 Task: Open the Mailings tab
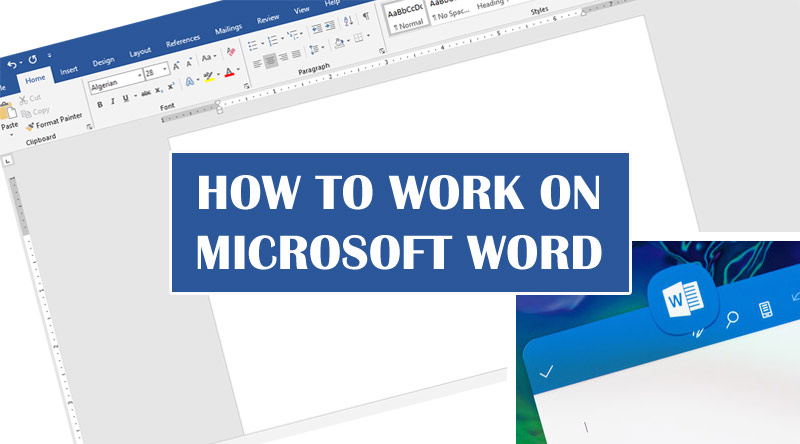click(x=228, y=30)
